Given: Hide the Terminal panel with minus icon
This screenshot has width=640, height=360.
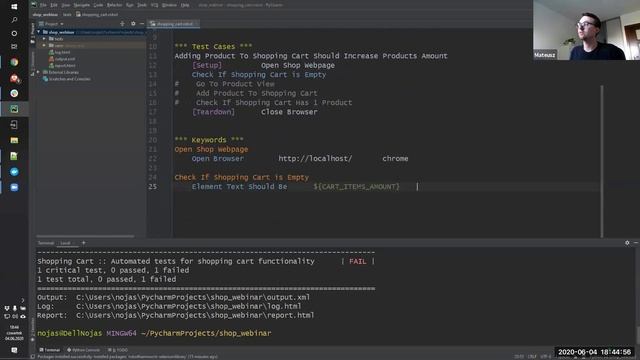Looking at the screenshot, I should [636, 243].
